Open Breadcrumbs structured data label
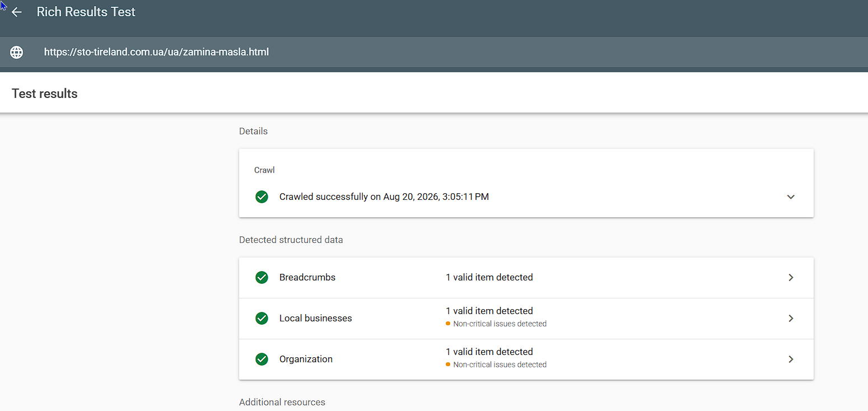 307,278
